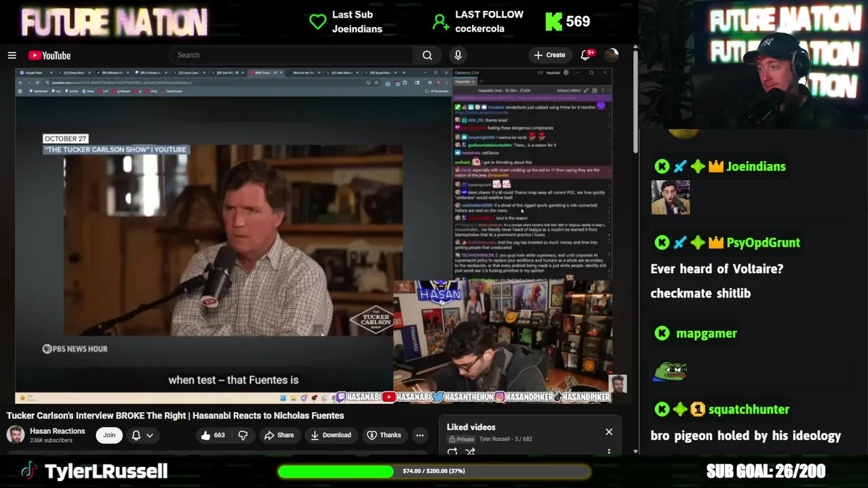Click crown badge next to PsyOpdGrunt
The height and width of the screenshot is (488, 868).
716,243
